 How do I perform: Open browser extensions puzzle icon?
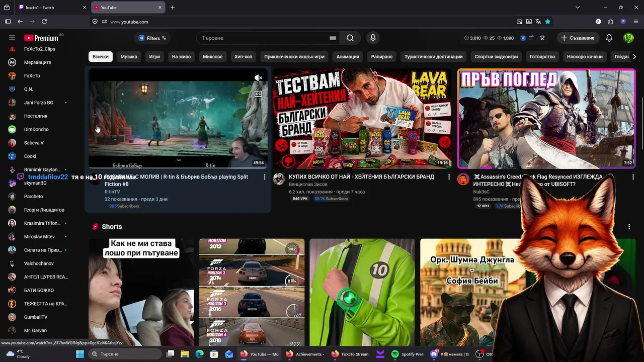coord(611,22)
